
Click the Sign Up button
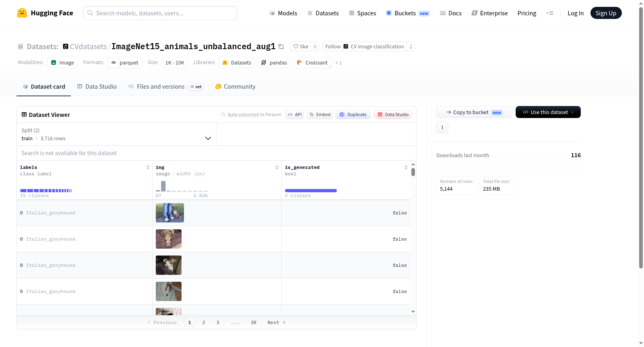[606, 13]
